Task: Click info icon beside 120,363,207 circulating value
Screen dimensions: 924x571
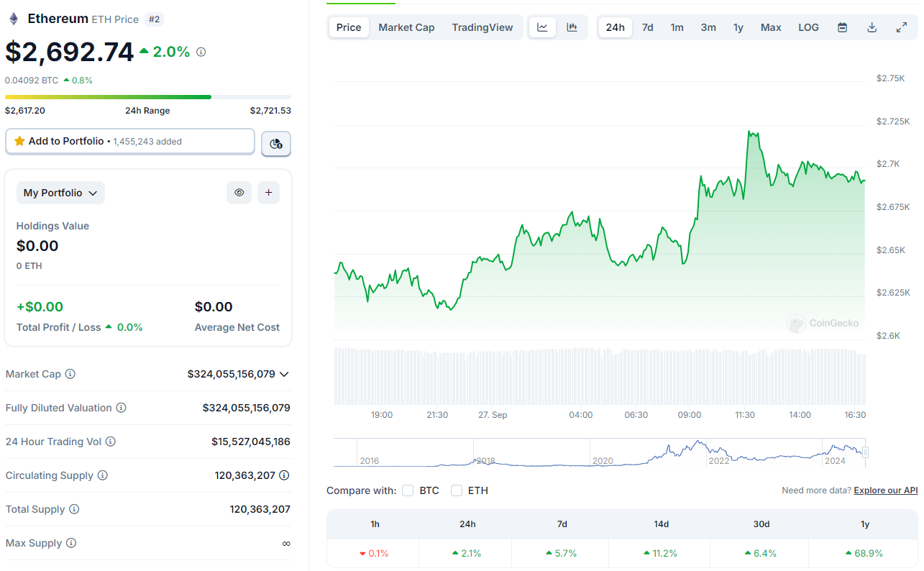Action: click(285, 475)
